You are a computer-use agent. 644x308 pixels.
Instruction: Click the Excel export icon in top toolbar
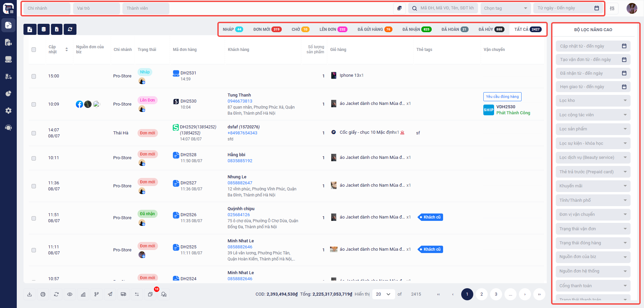click(57, 29)
